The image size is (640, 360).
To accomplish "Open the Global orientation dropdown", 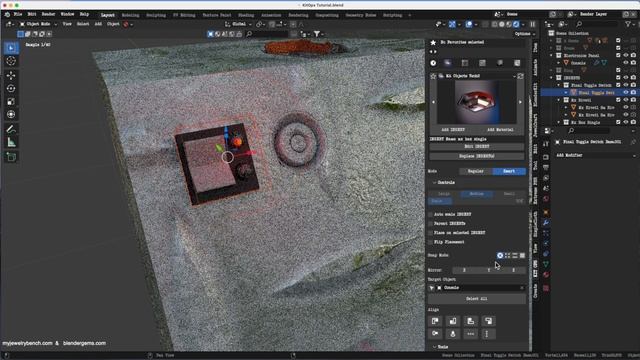I will pos(238,24).
